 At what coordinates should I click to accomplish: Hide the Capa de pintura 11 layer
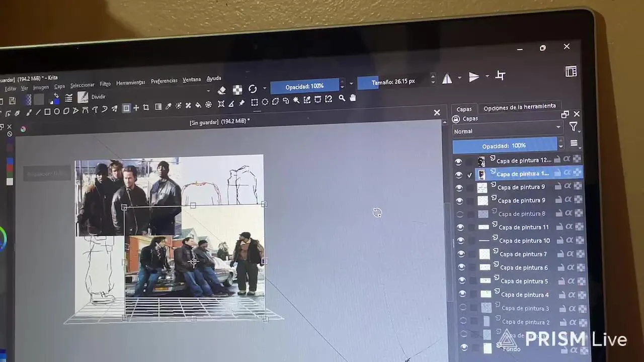(x=460, y=227)
